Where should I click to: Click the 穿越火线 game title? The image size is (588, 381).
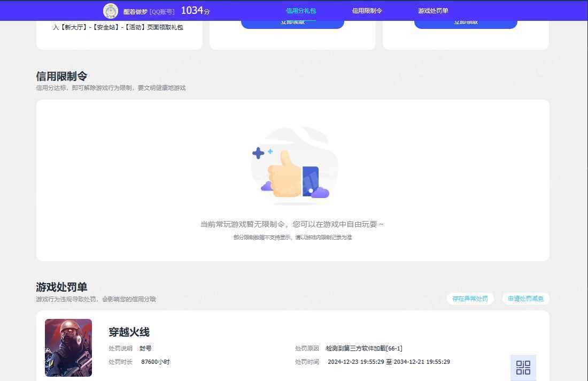point(129,332)
